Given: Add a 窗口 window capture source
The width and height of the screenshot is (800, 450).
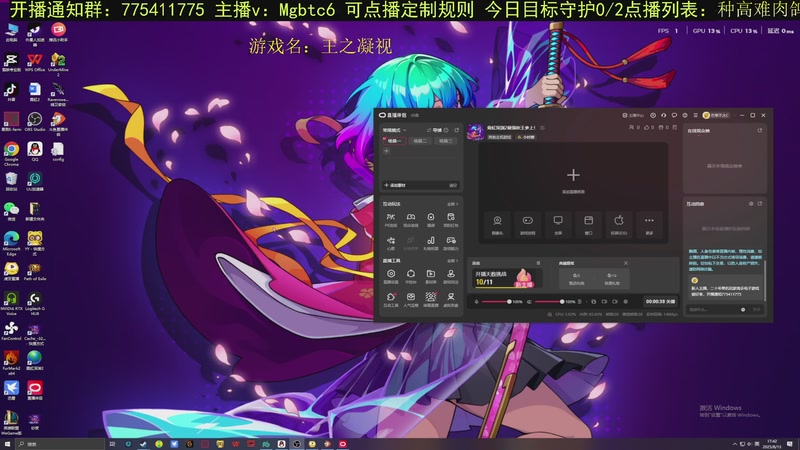Looking at the screenshot, I should coord(588,224).
